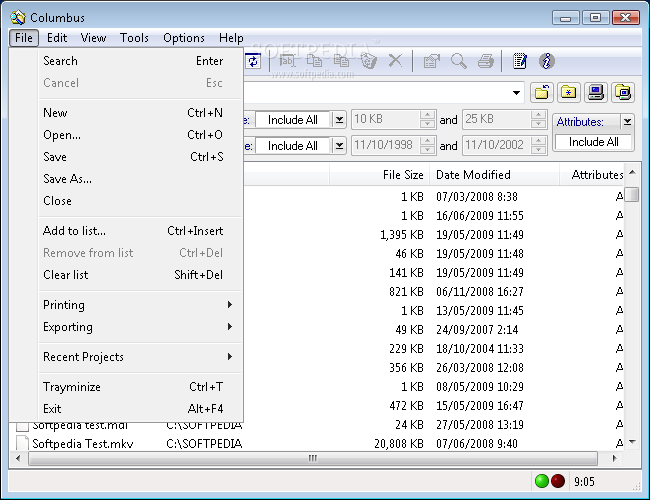
Task: Click the properties toolbar icon
Action: coord(432,61)
